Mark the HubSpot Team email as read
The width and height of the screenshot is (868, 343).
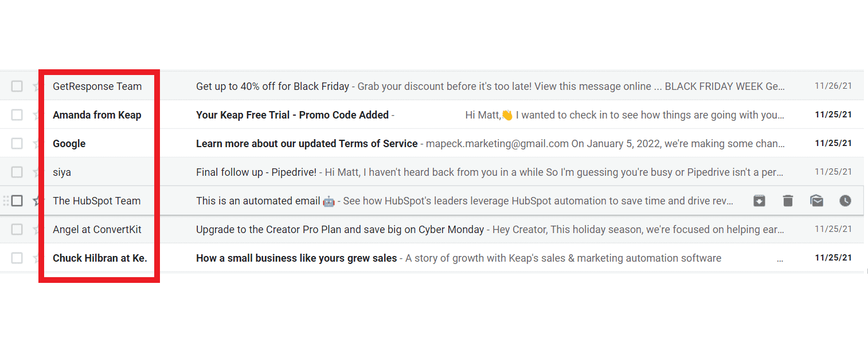[x=816, y=200]
